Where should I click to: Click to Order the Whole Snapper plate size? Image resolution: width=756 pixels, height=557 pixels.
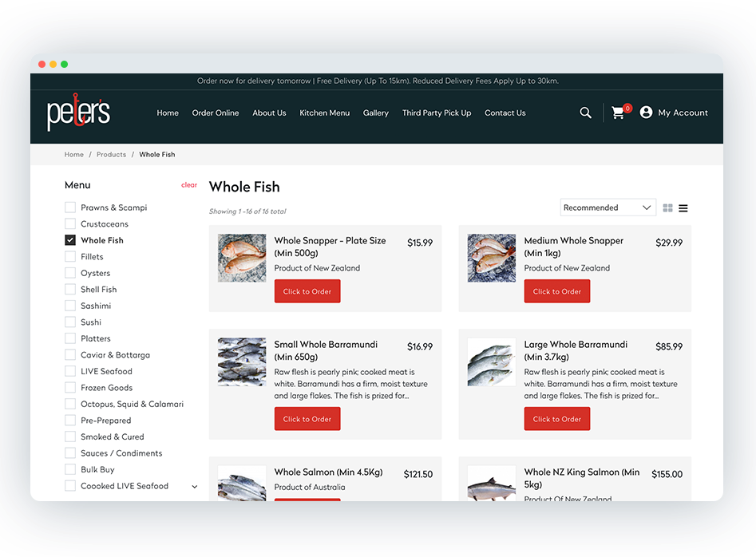(x=307, y=291)
